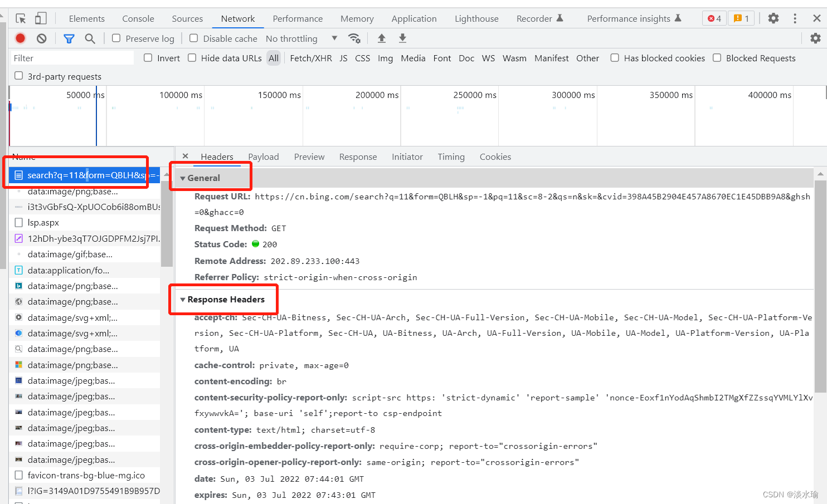Switch to the Elements panel

pos(87,18)
